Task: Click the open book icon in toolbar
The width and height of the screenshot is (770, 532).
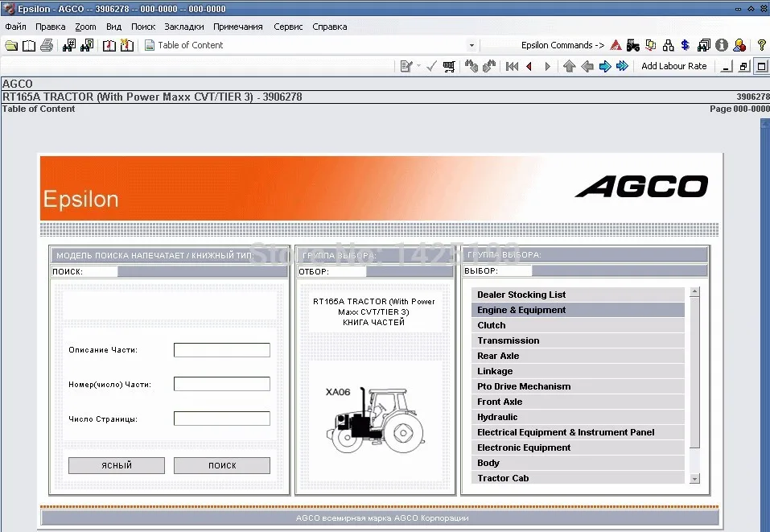Action: (28, 46)
